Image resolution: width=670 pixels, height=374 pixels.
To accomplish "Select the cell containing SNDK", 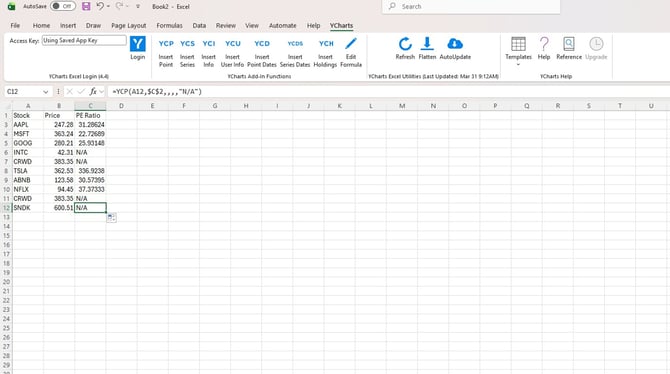I will tap(28, 208).
